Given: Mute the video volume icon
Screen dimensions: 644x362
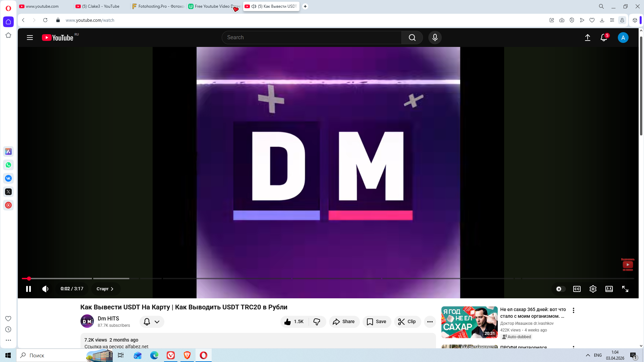Looking at the screenshot, I should point(45,289).
